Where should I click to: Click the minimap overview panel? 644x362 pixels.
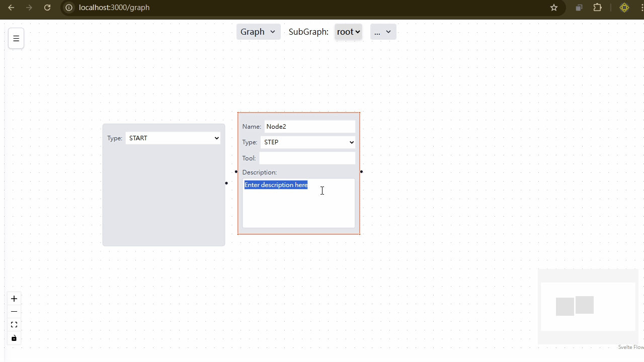tap(588, 306)
